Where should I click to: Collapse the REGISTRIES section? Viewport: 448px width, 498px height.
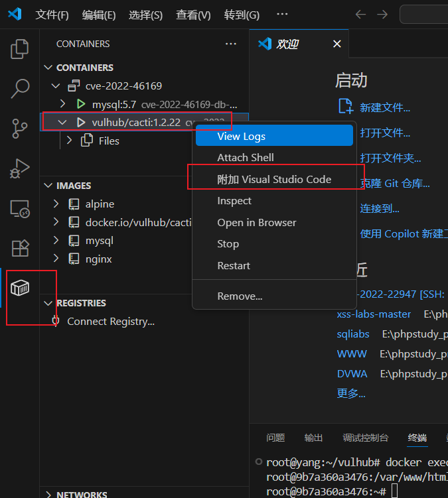(48, 303)
